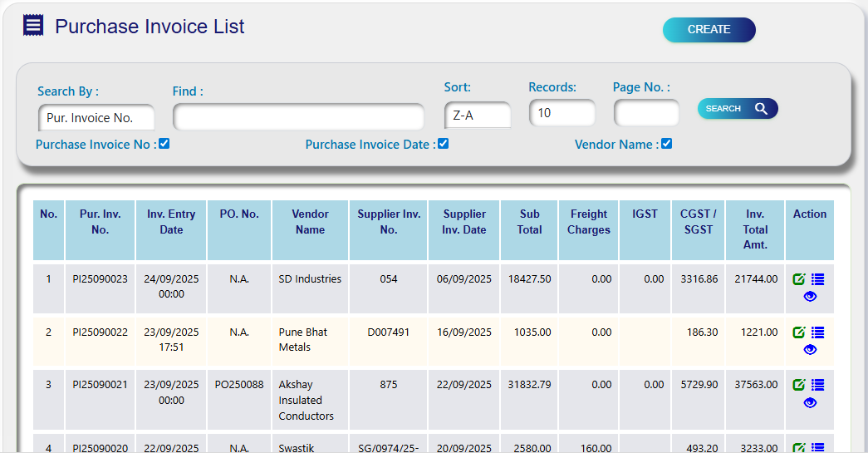View invoice PI25090022 via eye icon
Viewport: 868px width, 453px height.
810,350
